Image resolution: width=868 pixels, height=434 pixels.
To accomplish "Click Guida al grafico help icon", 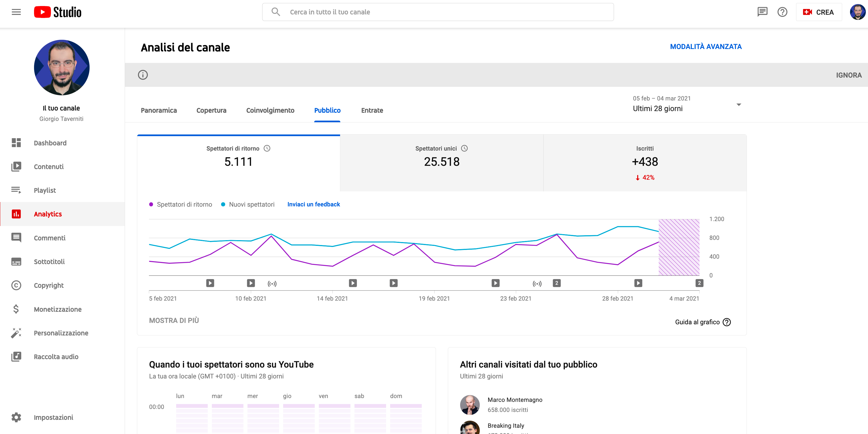I will 727,322.
